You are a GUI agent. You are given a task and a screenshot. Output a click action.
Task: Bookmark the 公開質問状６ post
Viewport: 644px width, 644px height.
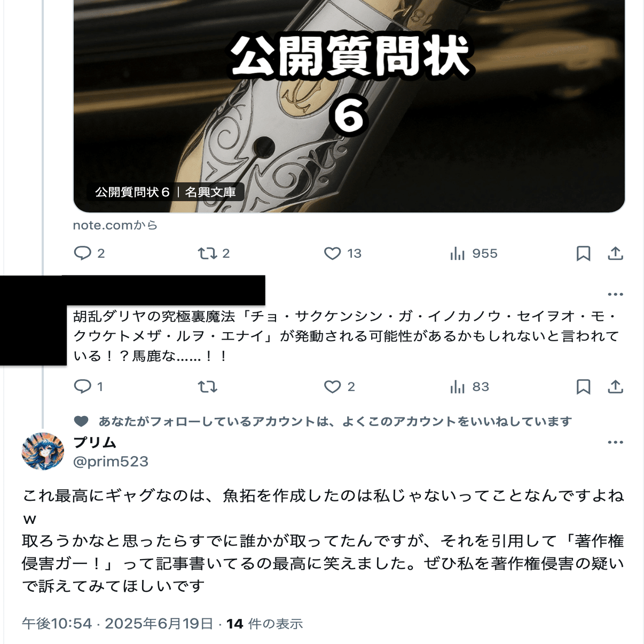583,253
